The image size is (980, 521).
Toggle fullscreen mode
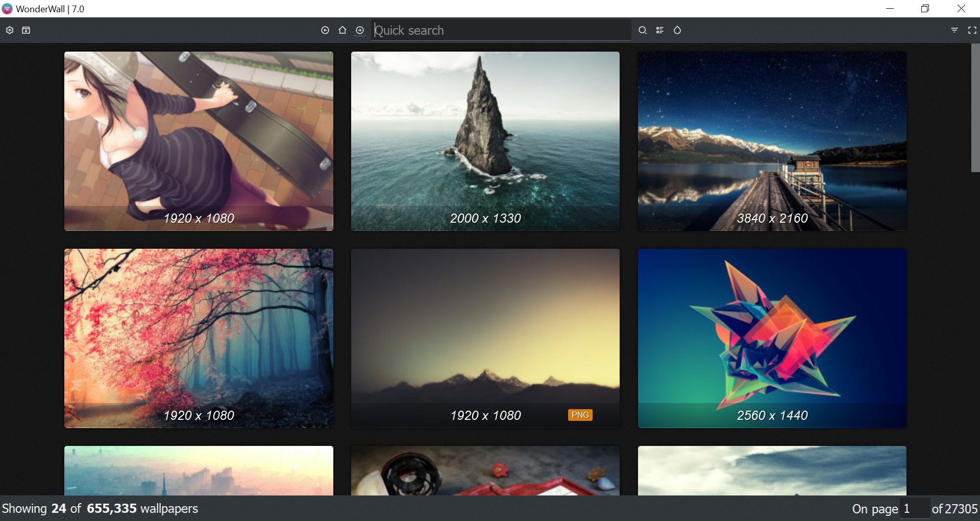[x=972, y=30]
